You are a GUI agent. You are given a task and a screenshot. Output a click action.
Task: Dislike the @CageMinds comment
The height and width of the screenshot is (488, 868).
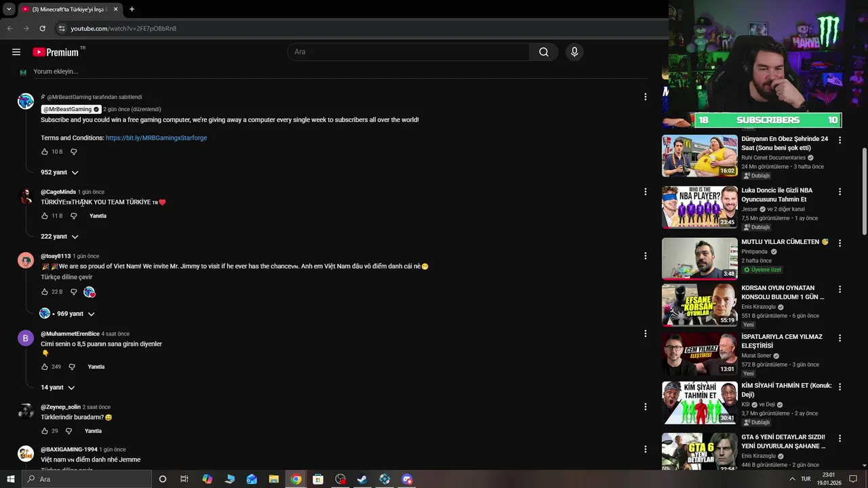tap(74, 216)
